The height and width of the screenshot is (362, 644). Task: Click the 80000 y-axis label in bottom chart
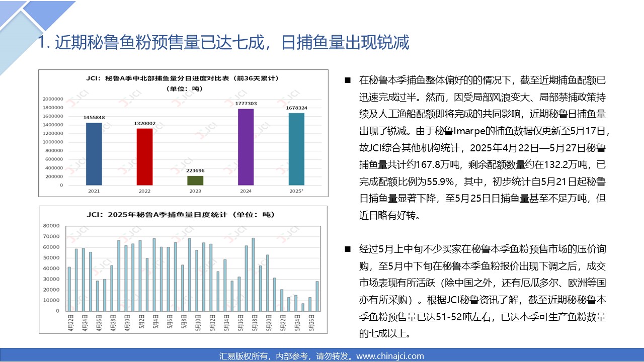[52, 226]
